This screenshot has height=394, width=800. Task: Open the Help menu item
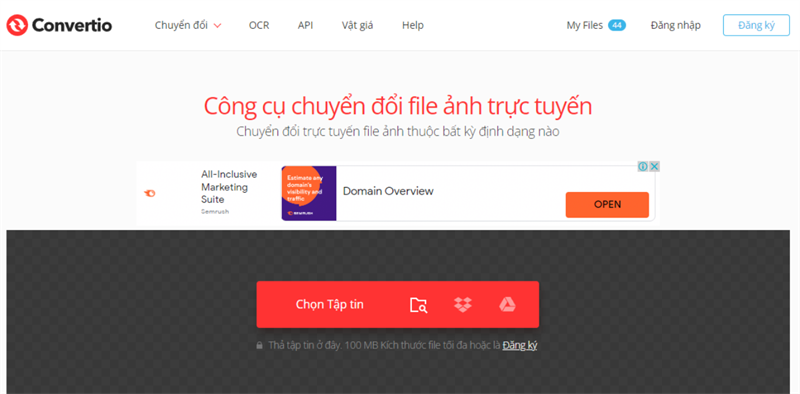[x=412, y=25]
